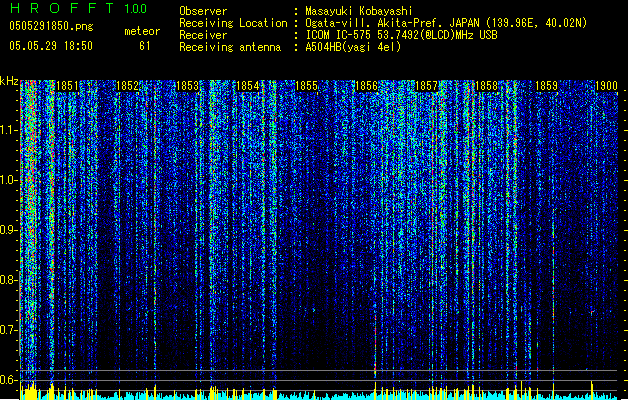Click the 0.7 frequency axis label
This screenshot has width=629, height=400.
9,330
